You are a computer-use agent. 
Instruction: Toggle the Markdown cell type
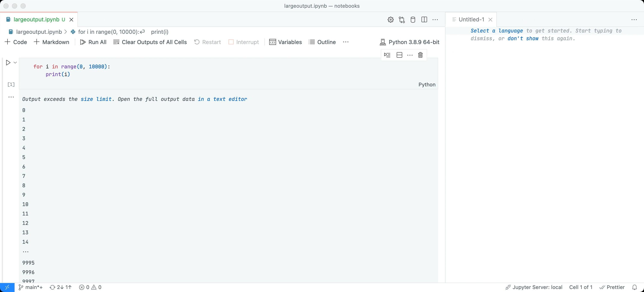(x=51, y=42)
